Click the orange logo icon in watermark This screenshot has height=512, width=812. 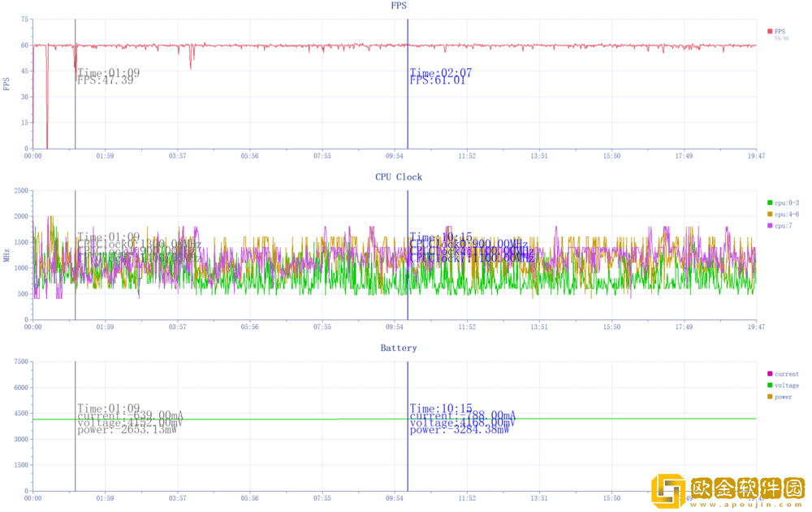pos(669,491)
